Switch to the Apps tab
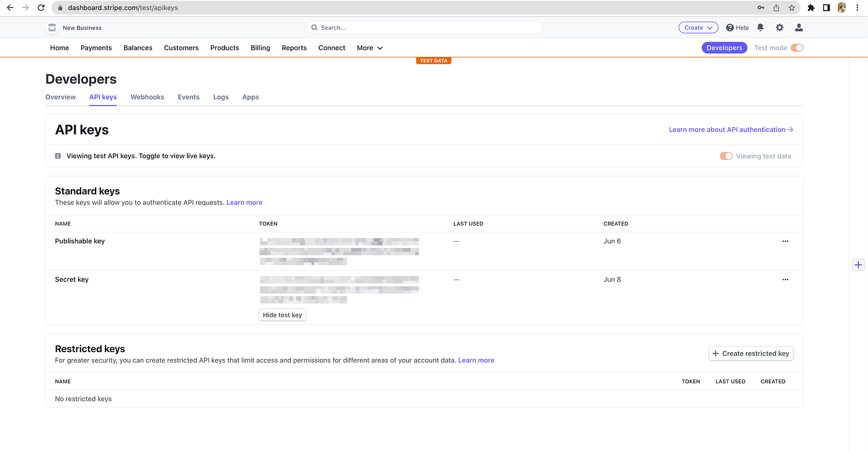The height and width of the screenshot is (452, 868). click(250, 97)
